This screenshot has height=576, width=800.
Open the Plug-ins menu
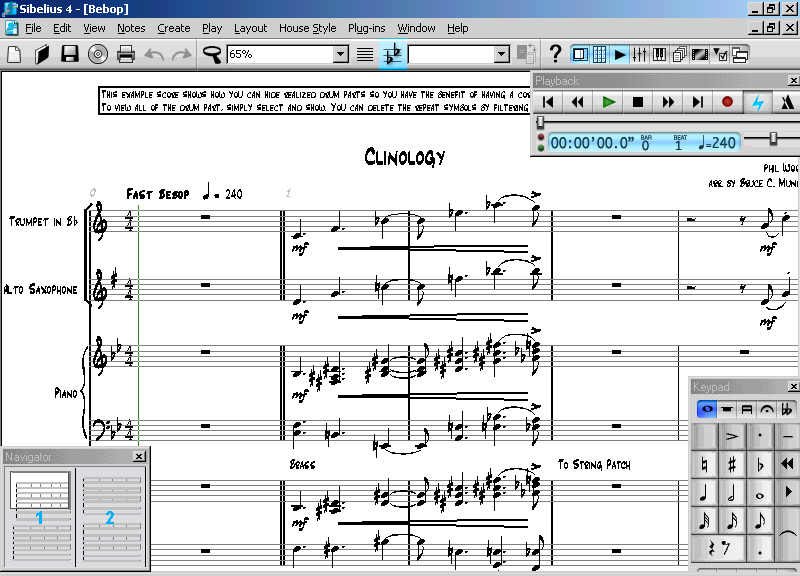point(366,28)
